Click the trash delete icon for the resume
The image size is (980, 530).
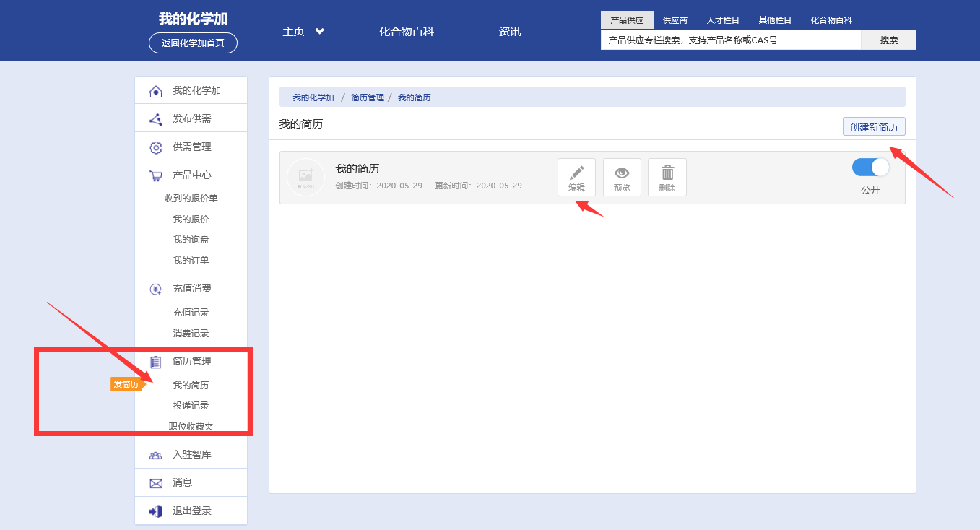click(667, 173)
